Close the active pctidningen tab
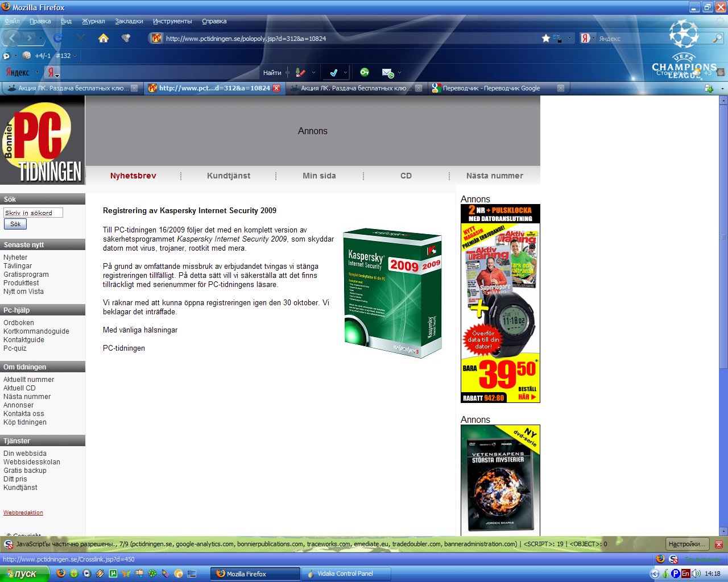The image size is (728, 582). 276,88
